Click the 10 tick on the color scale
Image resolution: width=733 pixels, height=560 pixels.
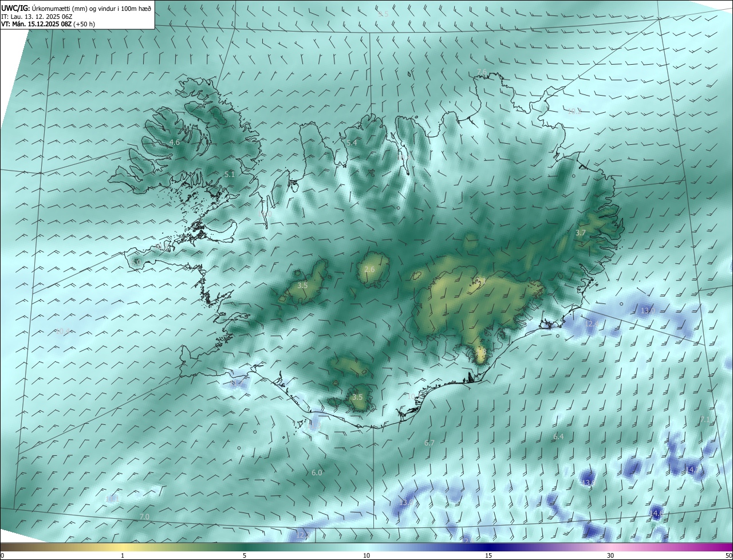coord(366,555)
